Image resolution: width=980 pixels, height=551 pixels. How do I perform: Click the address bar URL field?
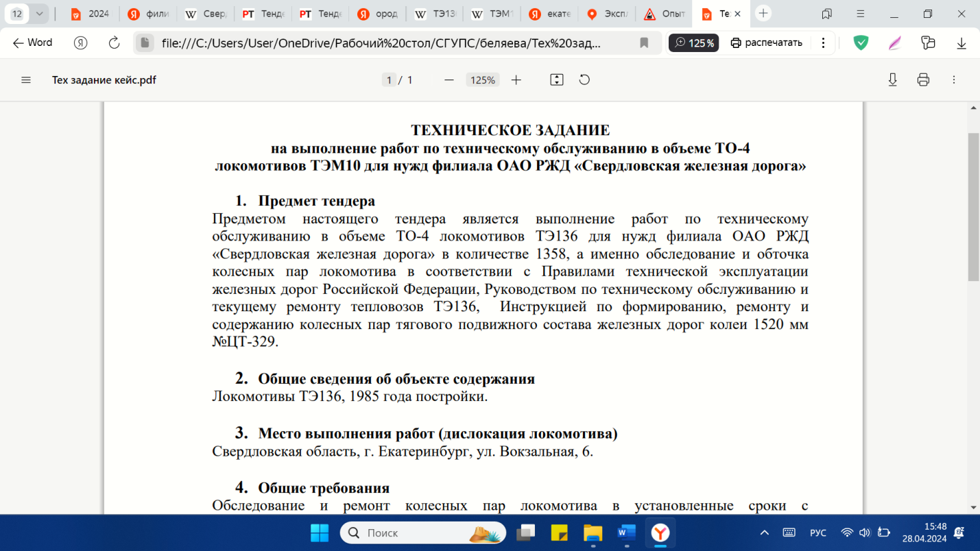(381, 42)
